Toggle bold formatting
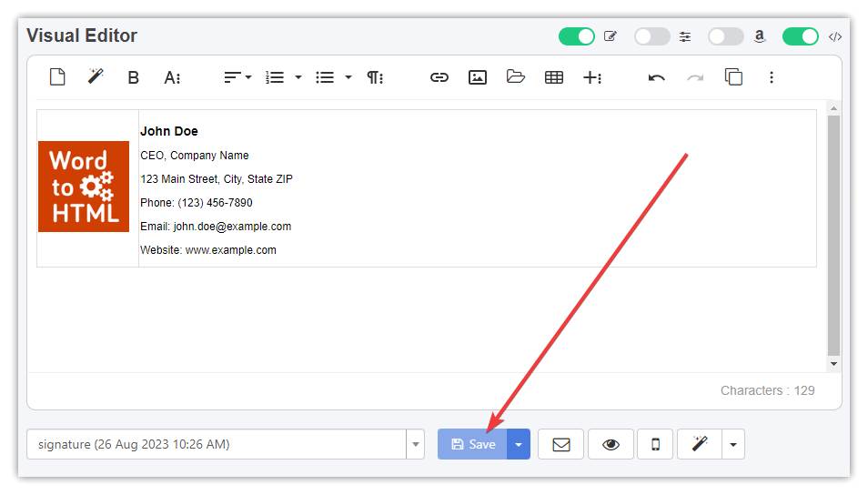 point(133,77)
